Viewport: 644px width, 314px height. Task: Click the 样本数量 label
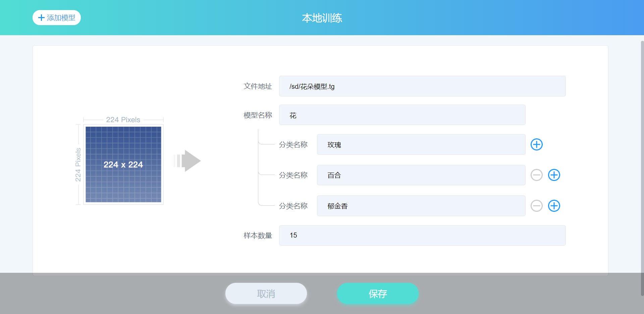(258, 235)
